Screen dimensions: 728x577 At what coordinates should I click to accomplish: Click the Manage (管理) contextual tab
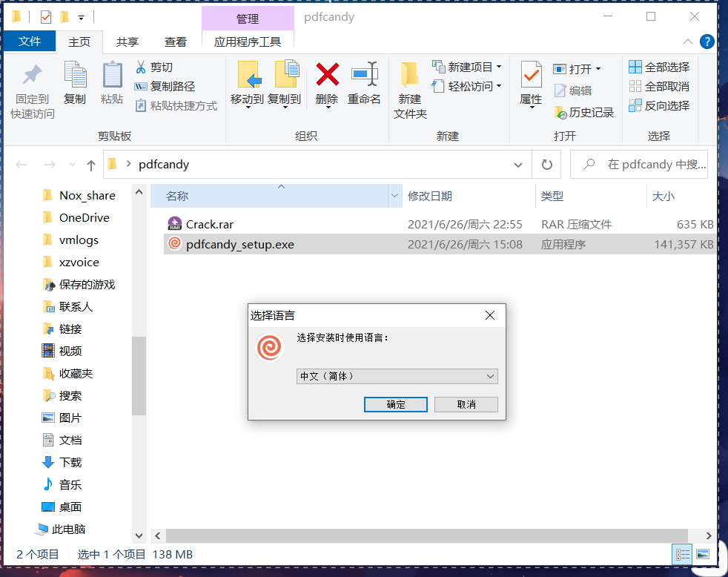tap(248, 19)
